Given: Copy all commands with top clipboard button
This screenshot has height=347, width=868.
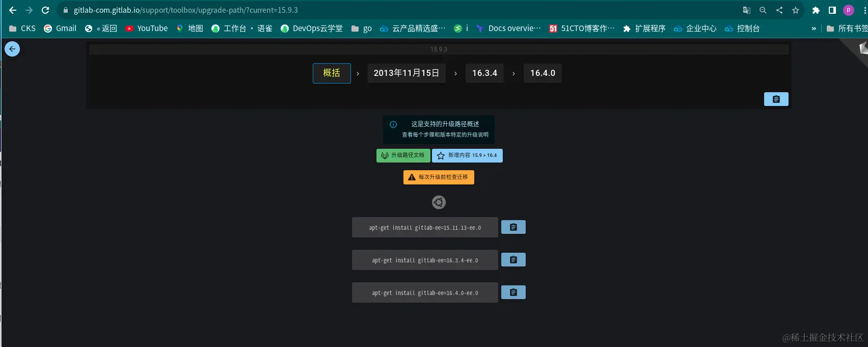Looking at the screenshot, I should coord(776,99).
